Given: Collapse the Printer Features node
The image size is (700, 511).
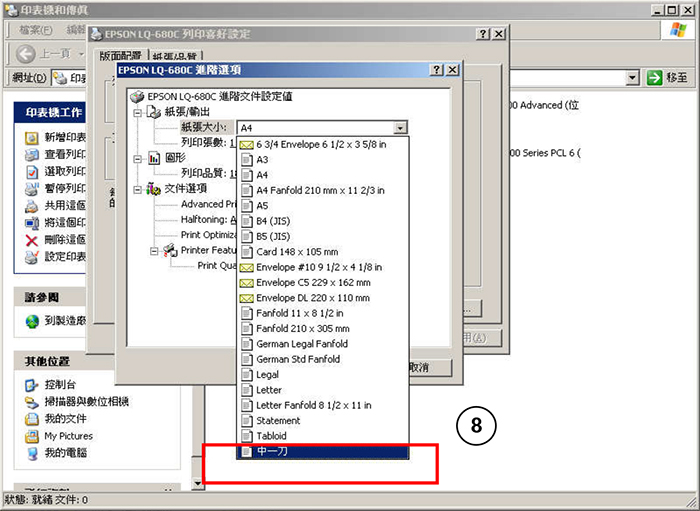Looking at the screenshot, I should tap(154, 251).
